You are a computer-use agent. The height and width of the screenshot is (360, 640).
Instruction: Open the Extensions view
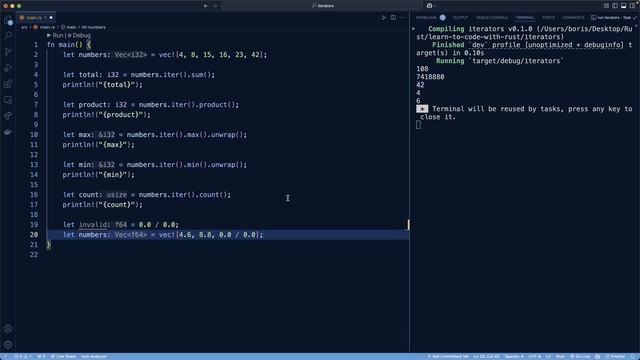click(8, 84)
